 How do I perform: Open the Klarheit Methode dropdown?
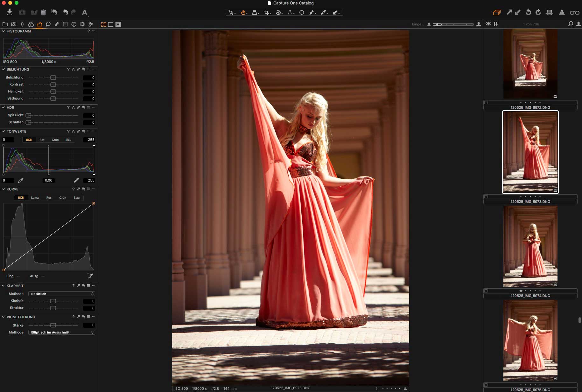(61, 294)
